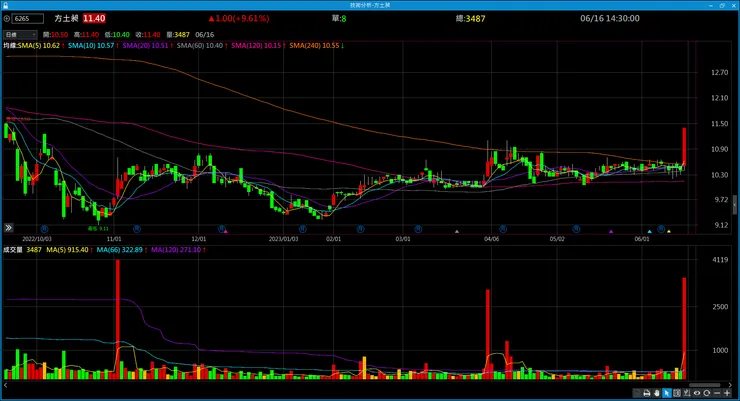Click the SMA(20) 10.51 indicator label
Screen dimensions: 740x401
(x=145, y=46)
